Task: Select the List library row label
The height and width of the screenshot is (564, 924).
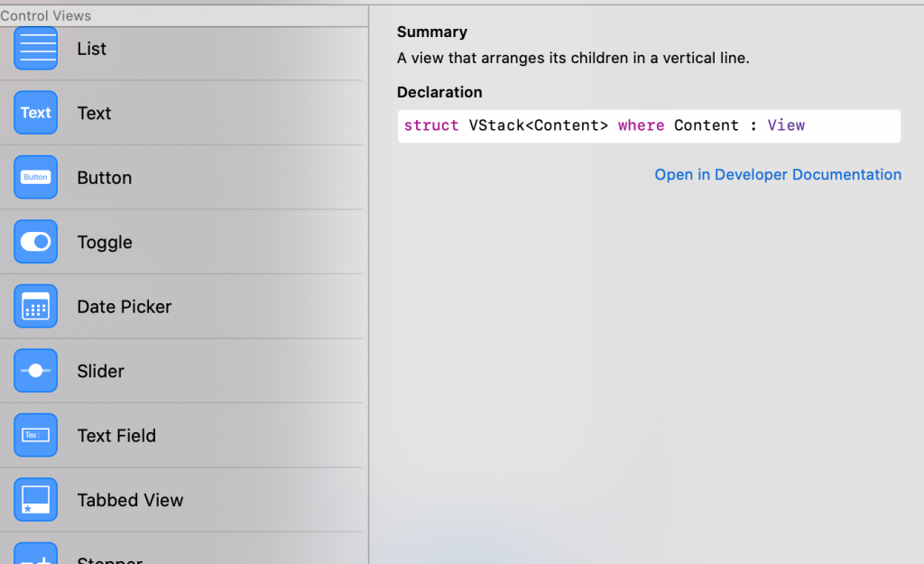Action: (91, 49)
